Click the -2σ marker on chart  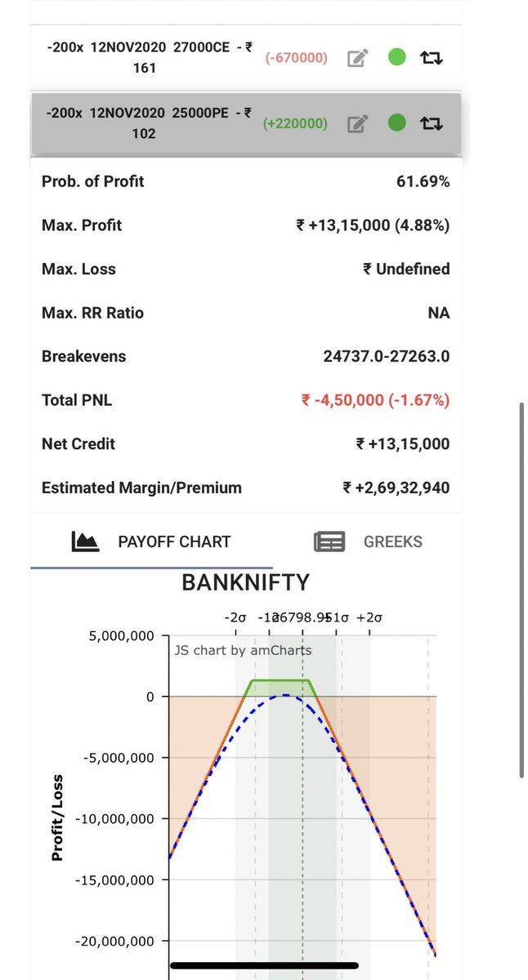pyautogui.click(x=235, y=617)
